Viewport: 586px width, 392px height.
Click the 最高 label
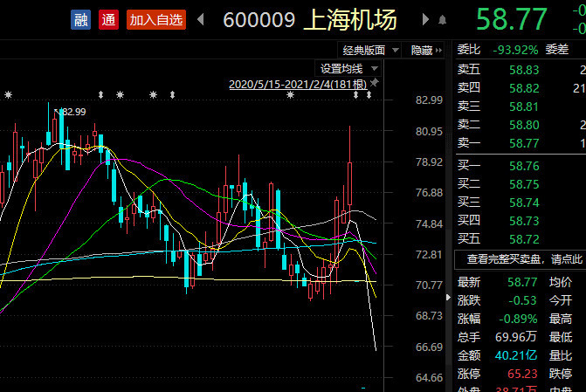pos(561,319)
